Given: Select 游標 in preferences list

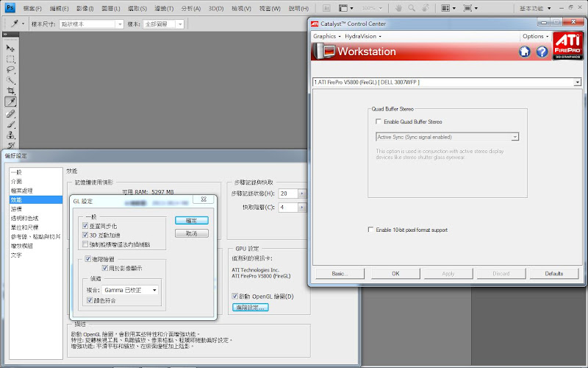Looking at the screenshot, I should (35, 209).
